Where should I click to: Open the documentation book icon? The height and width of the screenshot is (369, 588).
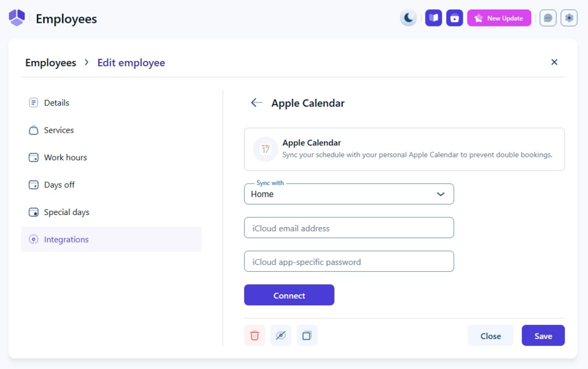pos(434,18)
